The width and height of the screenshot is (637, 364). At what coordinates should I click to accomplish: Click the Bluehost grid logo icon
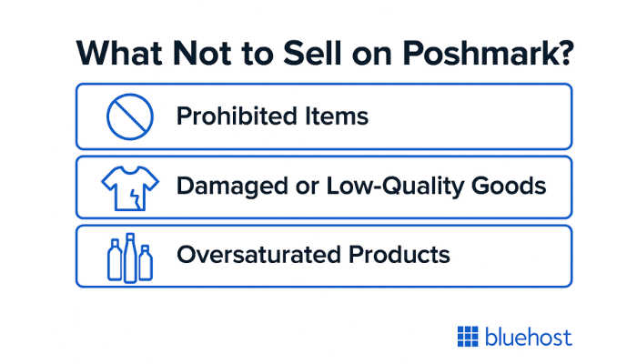(468, 337)
